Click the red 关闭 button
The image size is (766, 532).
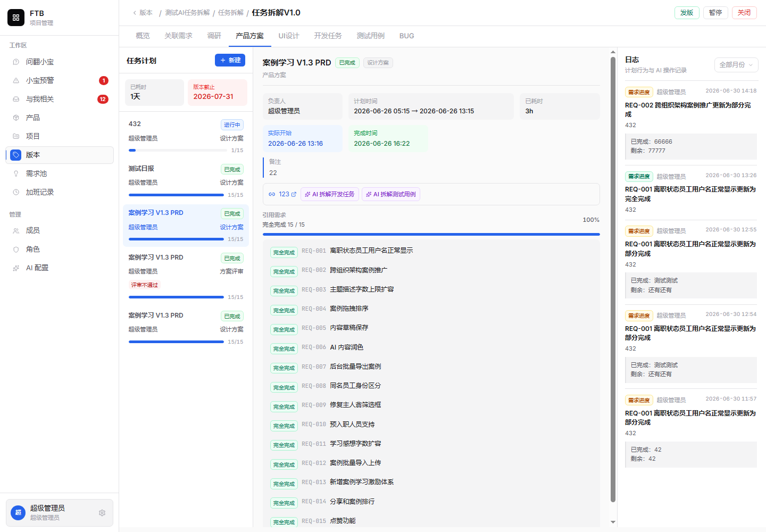(x=744, y=13)
